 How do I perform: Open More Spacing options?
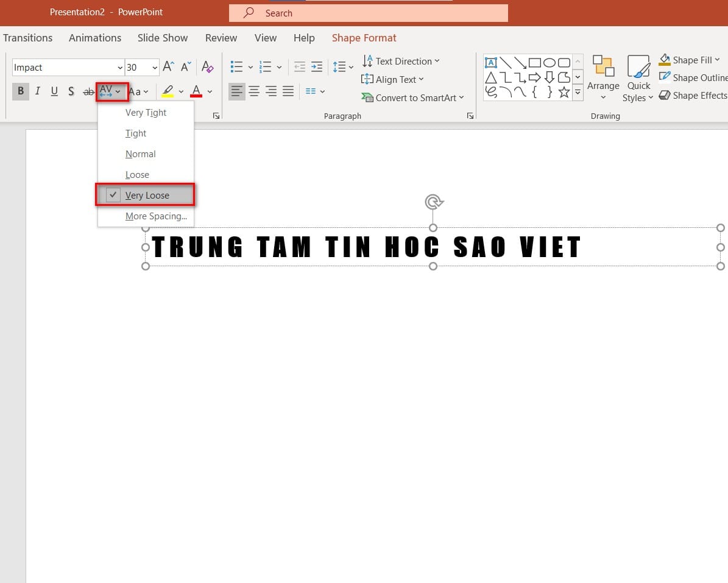click(146, 216)
